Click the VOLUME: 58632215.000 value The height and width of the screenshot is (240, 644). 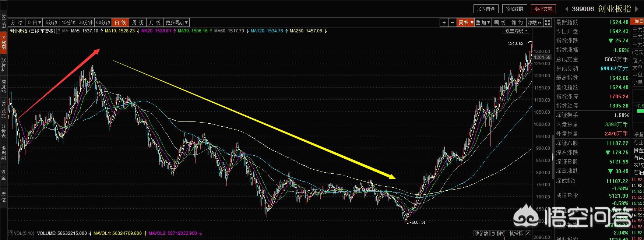62,233
